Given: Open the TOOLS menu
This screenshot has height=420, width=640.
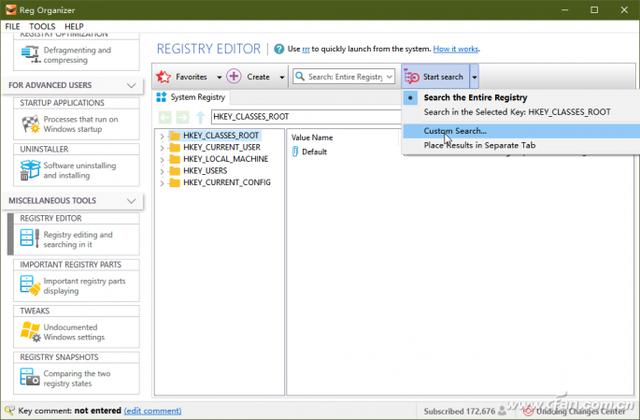Looking at the screenshot, I should 42,25.
